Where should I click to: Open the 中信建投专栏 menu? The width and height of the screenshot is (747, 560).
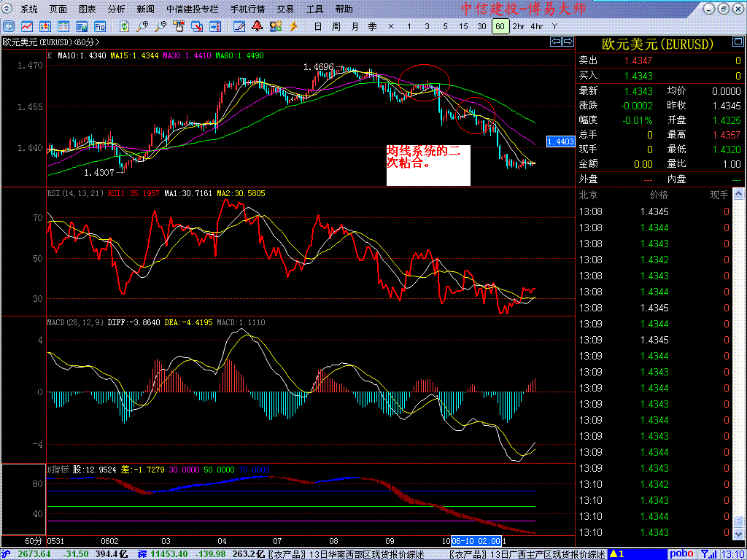[193, 9]
